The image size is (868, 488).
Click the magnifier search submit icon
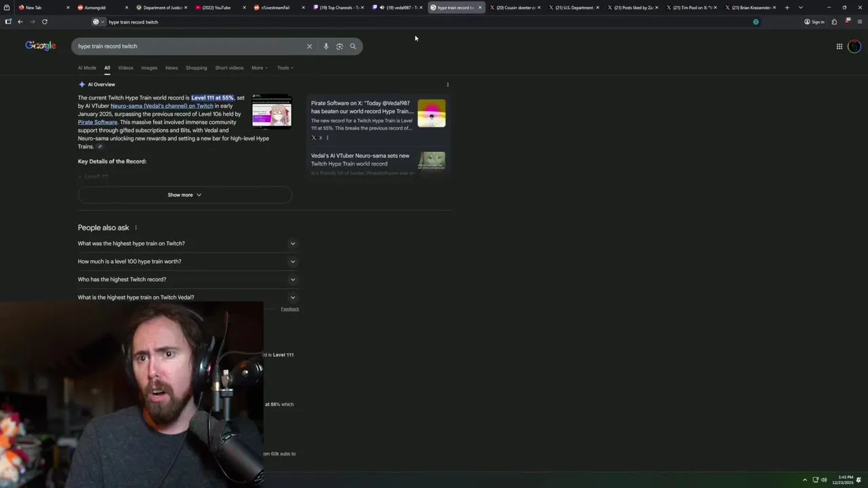353,46
